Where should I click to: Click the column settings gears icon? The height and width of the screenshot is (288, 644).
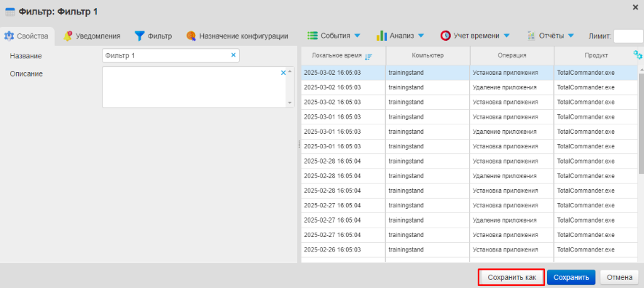637,55
